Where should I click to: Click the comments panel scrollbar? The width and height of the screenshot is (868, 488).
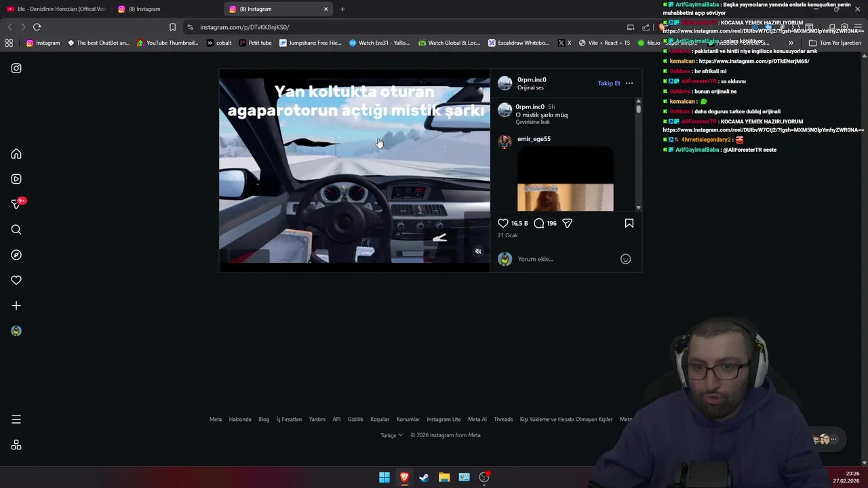point(638,108)
